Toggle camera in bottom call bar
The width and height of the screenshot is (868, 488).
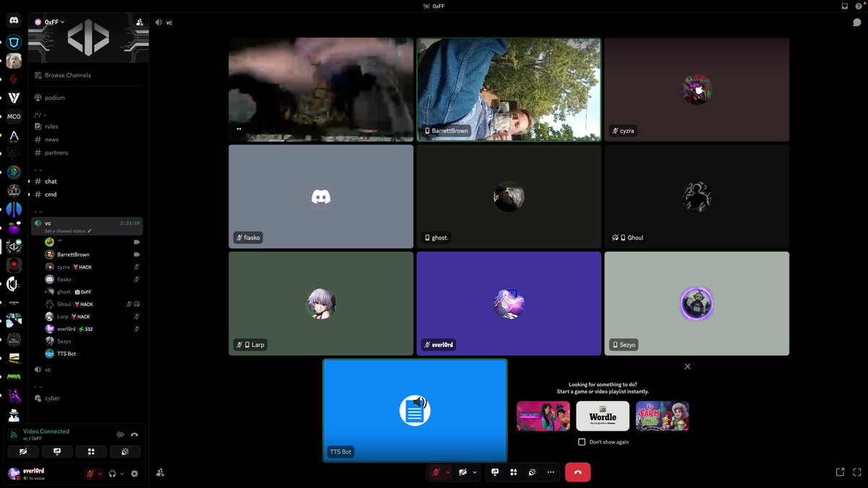tap(463, 472)
